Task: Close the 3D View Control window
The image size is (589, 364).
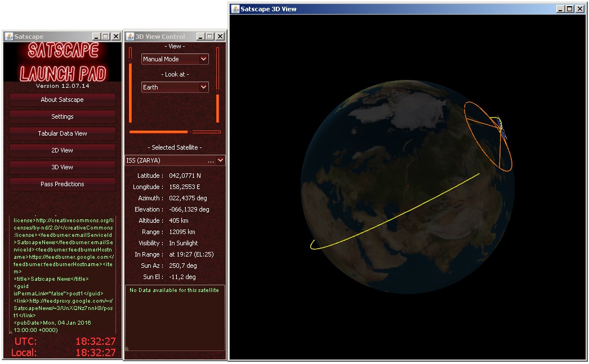Action: 220,37
